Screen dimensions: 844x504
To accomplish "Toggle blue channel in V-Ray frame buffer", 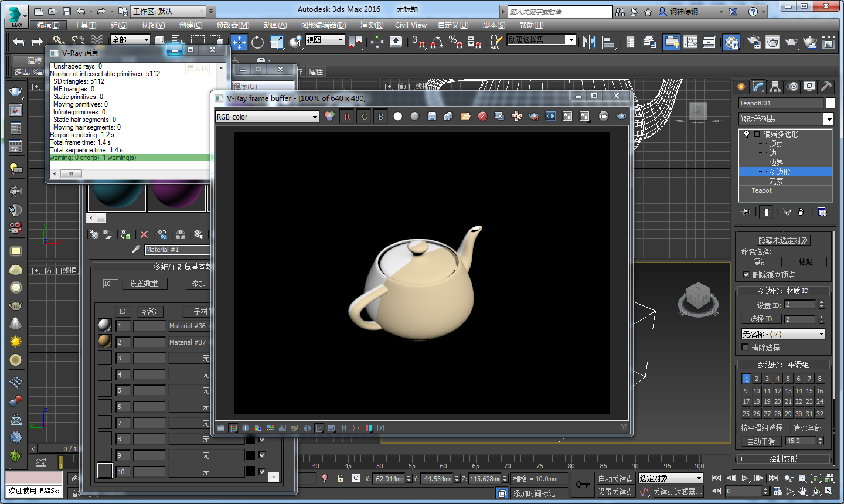I will [x=380, y=117].
